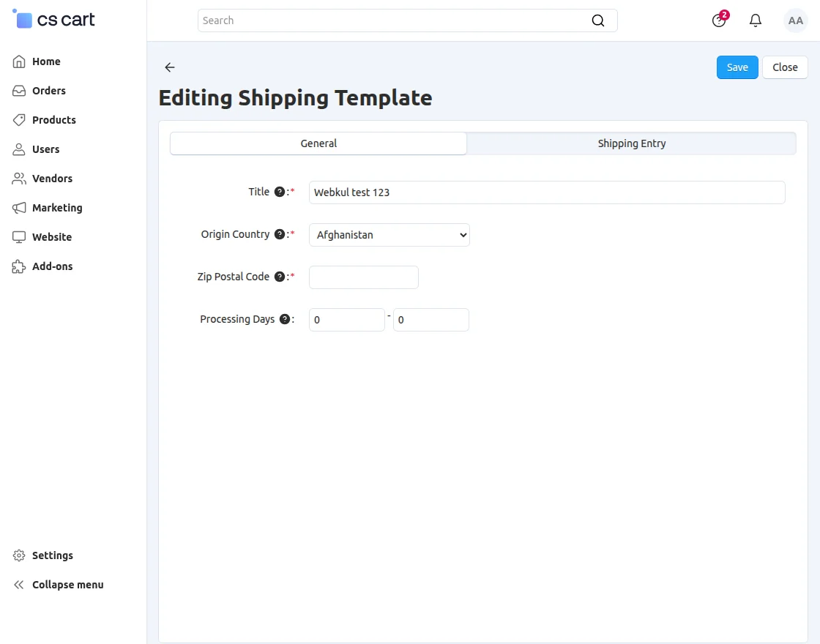Open Home in the sidebar

46,61
